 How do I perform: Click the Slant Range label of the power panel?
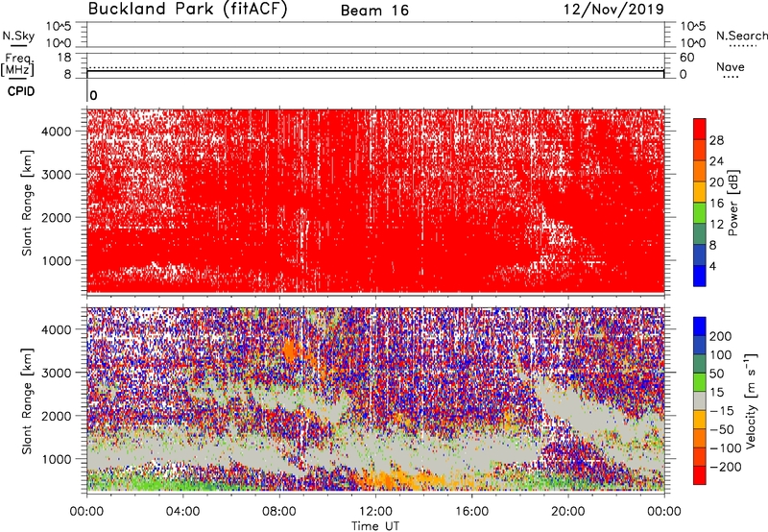27,203
